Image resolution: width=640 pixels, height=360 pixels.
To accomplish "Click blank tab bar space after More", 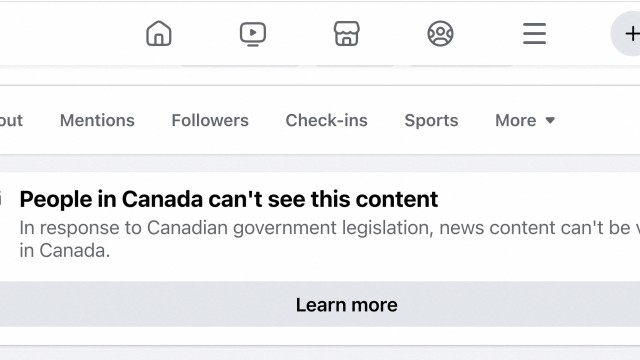I will tap(600, 120).
